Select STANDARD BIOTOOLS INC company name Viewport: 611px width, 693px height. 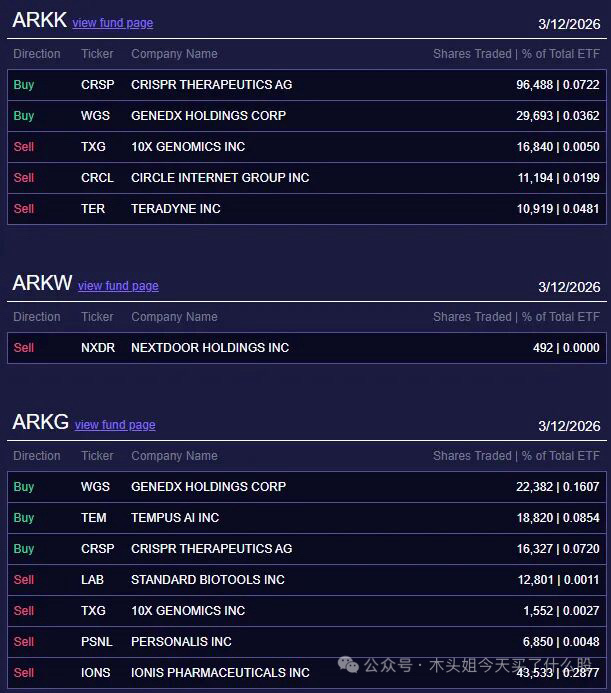point(208,580)
